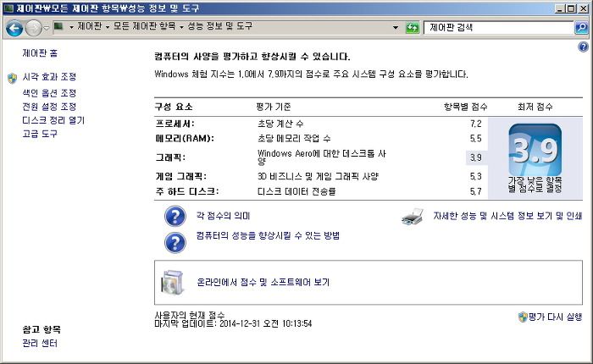Click the 최저 점수 column header
The height and width of the screenshot is (364, 593).
tap(535, 107)
